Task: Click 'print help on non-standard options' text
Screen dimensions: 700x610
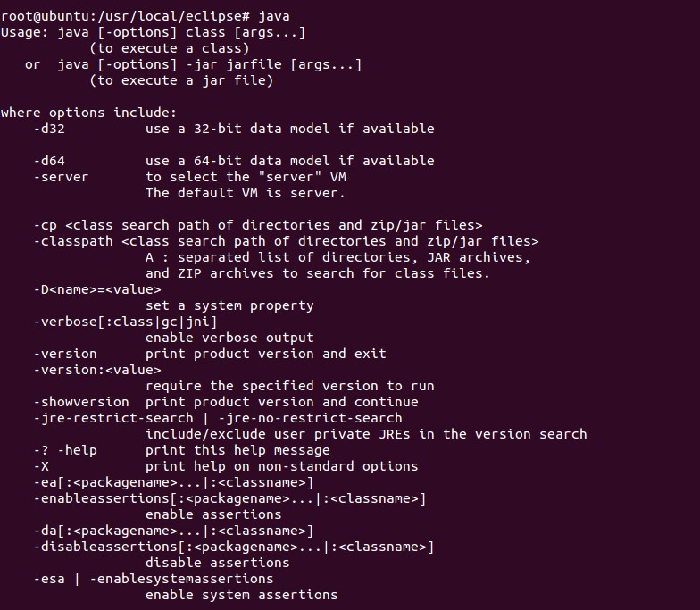Action: pyautogui.click(x=281, y=466)
